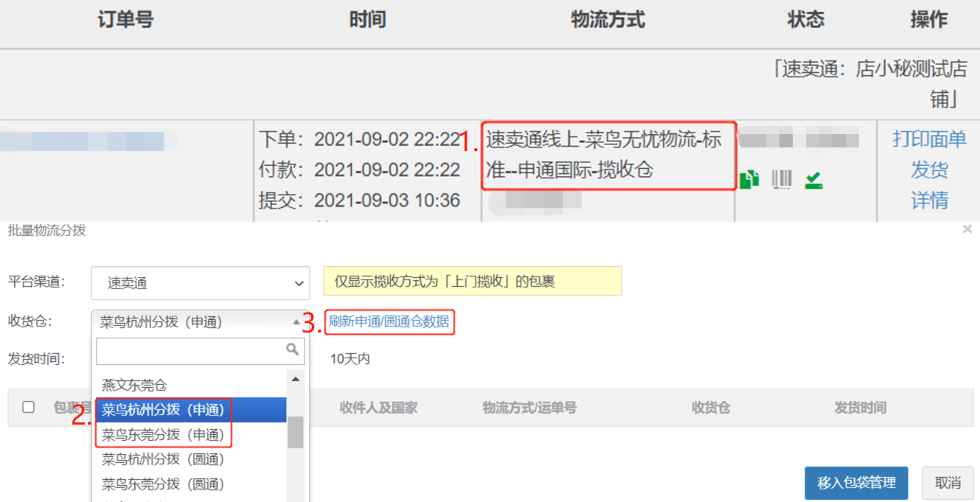Viewport: 980px width, 502px height.
Task: Click the 移入包袋管理 button
Action: tap(856, 483)
